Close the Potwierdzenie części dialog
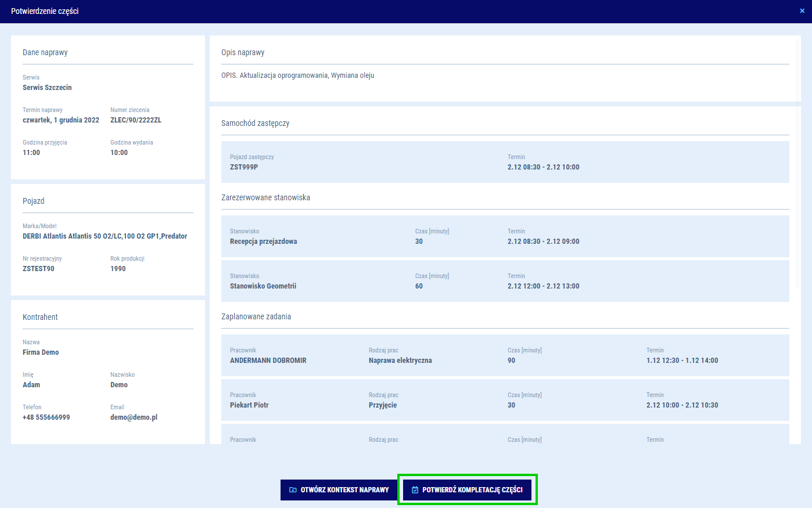Image resolution: width=812 pixels, height=508 pixels. (x=802, y=11)
